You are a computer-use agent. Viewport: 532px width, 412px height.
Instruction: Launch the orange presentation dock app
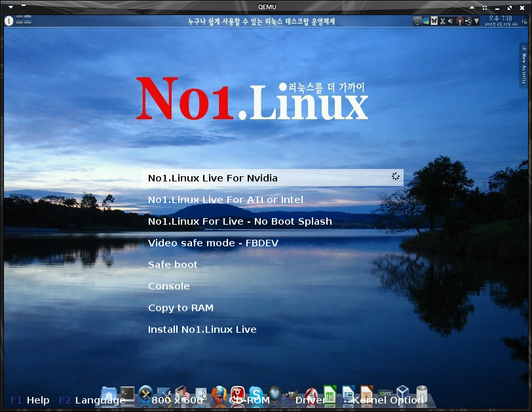click(366, 394)
